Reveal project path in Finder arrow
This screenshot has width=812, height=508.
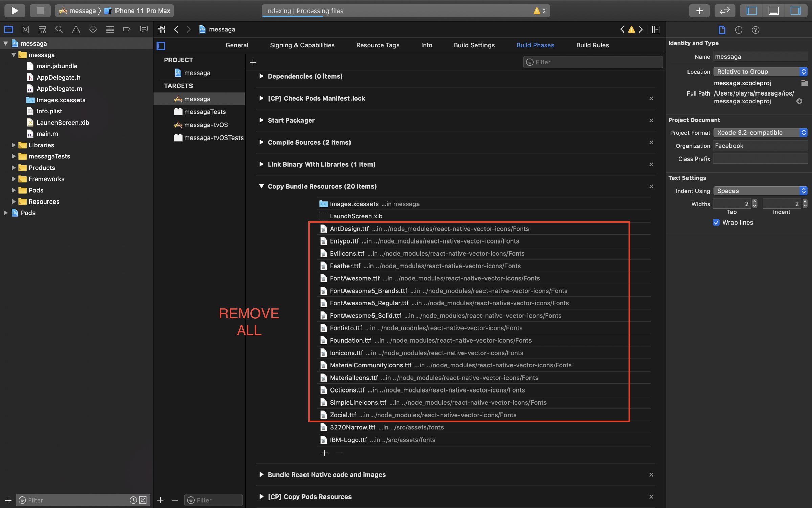(x=799, y=101)
